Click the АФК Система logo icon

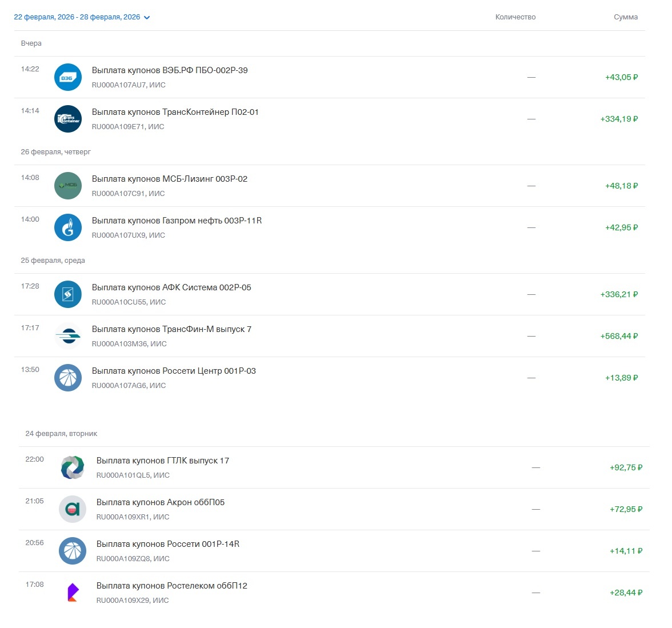click(67, 294)
